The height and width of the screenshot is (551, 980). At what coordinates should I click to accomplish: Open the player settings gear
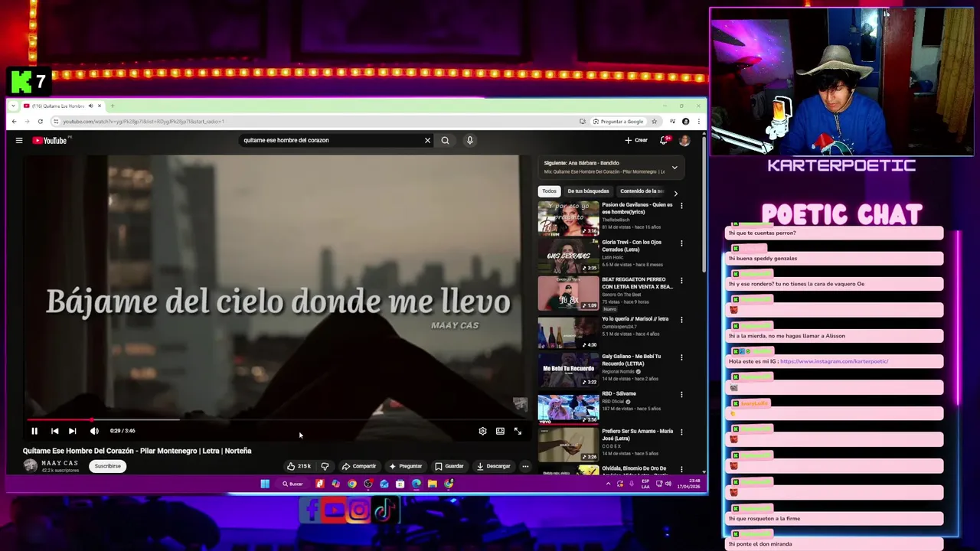482,431
